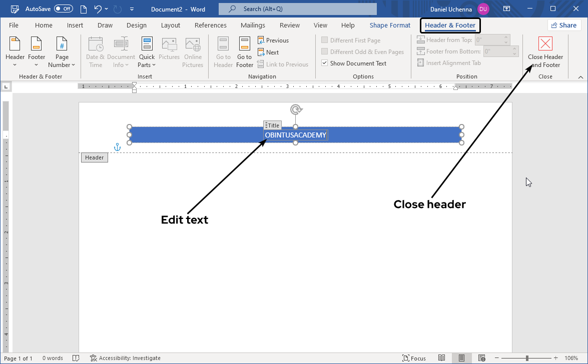Open the Shape Format tab

coord(390,25)
